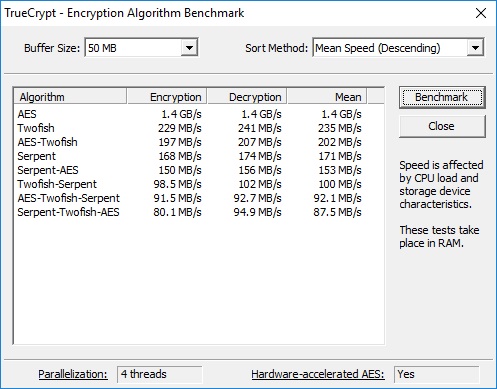497x389 pixels.
Task: Select the AES-Twofish algorithm row
Action: point(189,142)
